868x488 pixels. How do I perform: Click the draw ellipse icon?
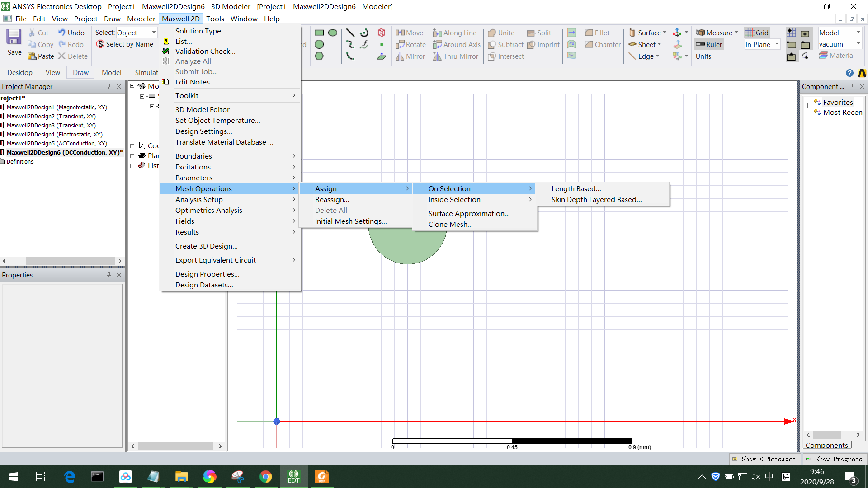coord(333,32)
